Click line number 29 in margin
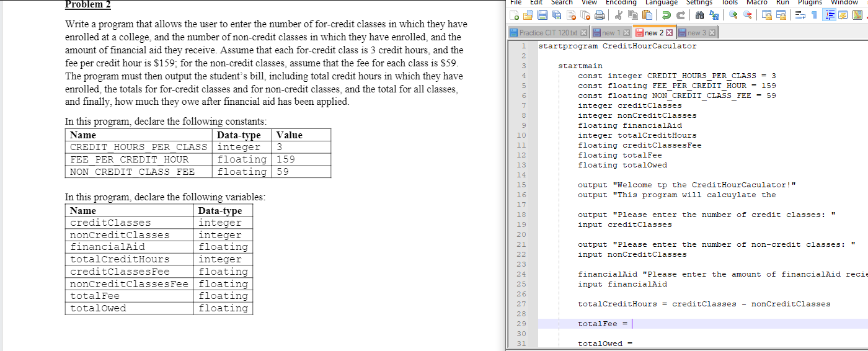Viewport: 868px width, 351px height. (521, 324)
